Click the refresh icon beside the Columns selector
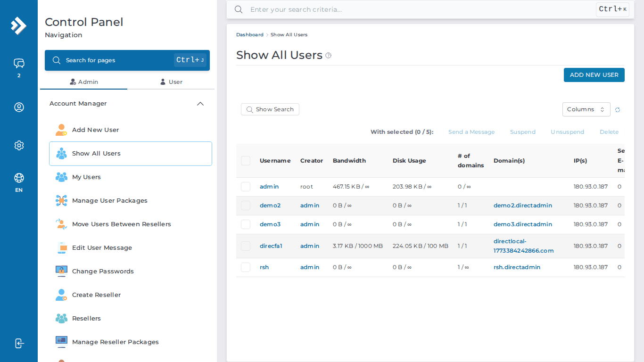644x362 pixels. coord(618,109)
